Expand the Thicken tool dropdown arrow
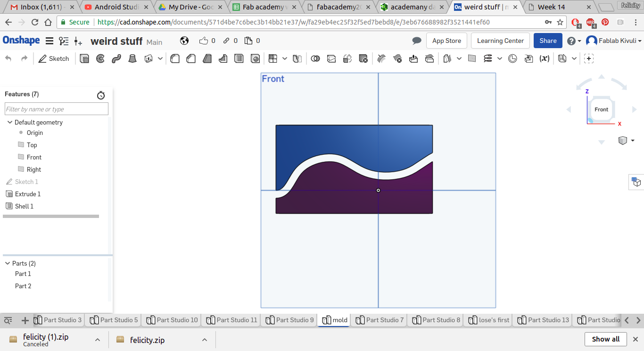 tap(160, 58)
